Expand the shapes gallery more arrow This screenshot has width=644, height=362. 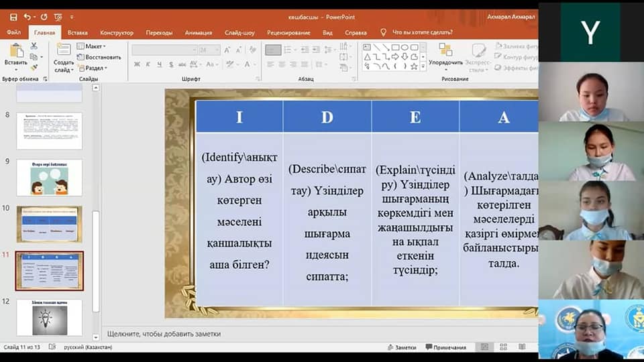click(x=423, y=67)
